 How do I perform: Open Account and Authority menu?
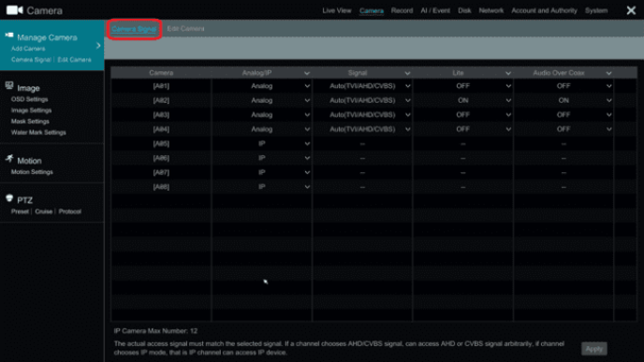point(544,10)
